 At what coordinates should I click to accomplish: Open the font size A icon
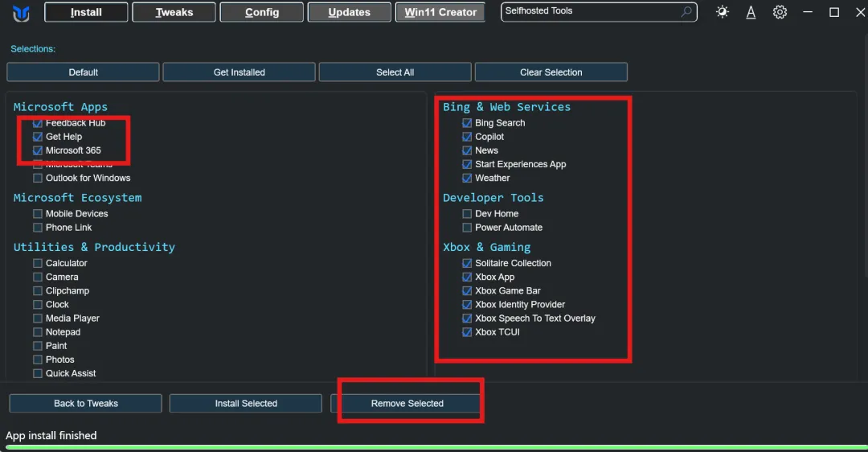click(751, 12)
